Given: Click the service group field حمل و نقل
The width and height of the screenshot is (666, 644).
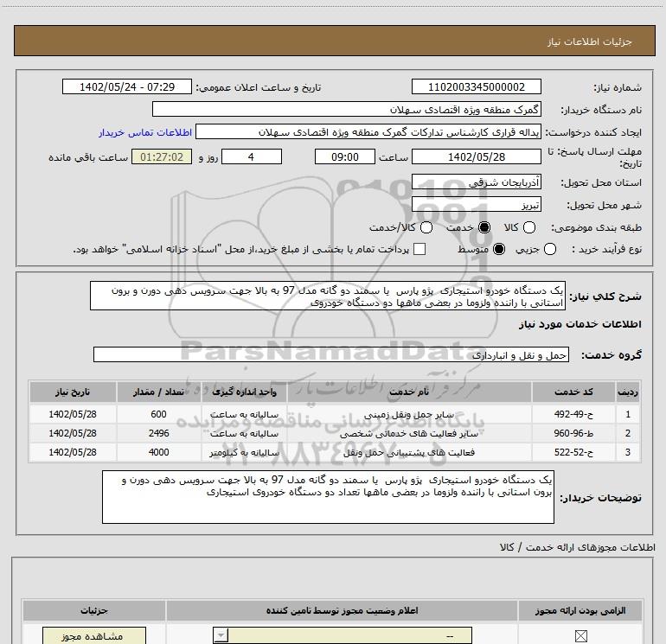Looking at the screenshot, I should click(x=331, y=355).
